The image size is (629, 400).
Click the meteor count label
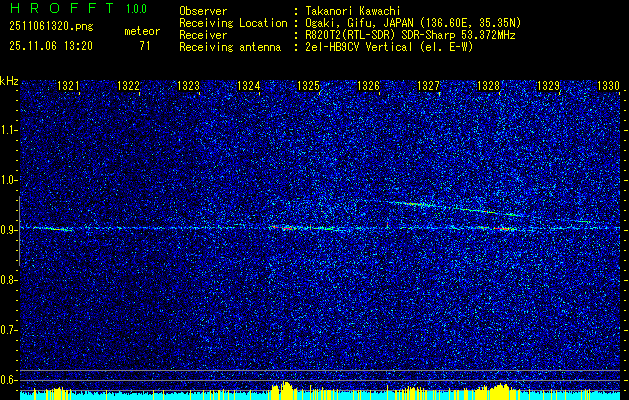point(142,31)
